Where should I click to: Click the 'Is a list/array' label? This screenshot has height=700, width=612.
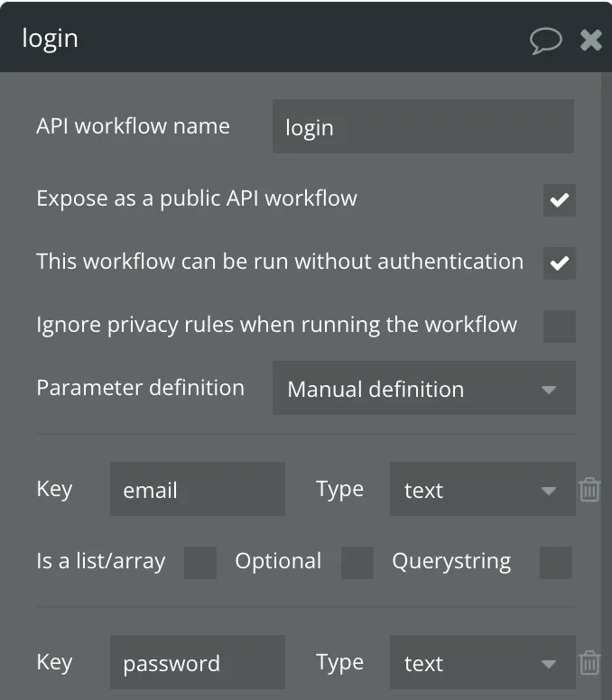point(101,562)
